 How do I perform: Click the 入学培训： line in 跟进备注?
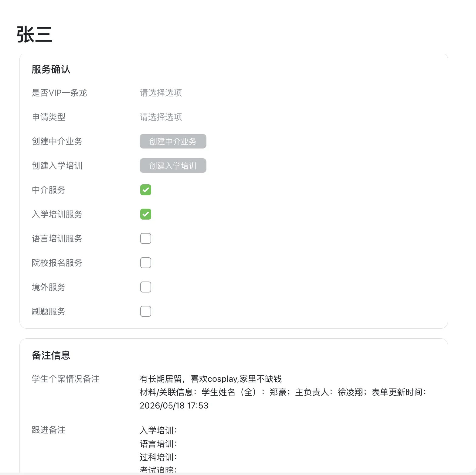(x=158, y=430)
